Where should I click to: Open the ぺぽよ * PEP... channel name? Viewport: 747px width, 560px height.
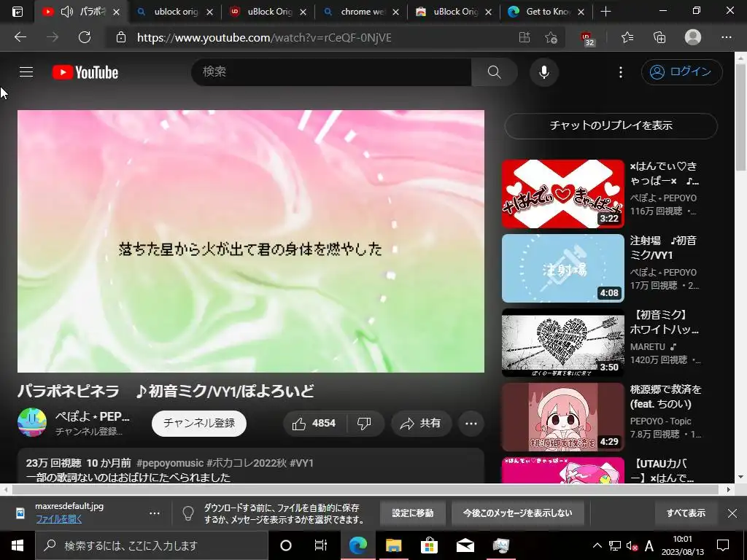click(x=93, y=416)
